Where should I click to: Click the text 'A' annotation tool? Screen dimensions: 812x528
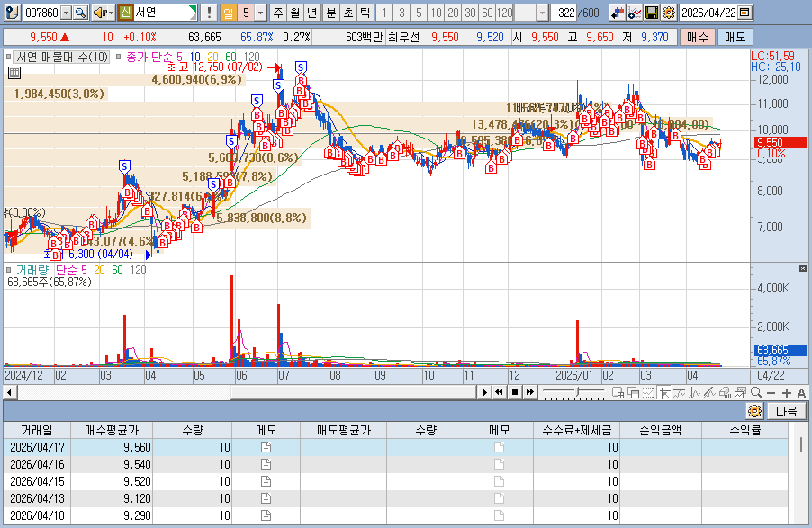click(x=801, y=393)
